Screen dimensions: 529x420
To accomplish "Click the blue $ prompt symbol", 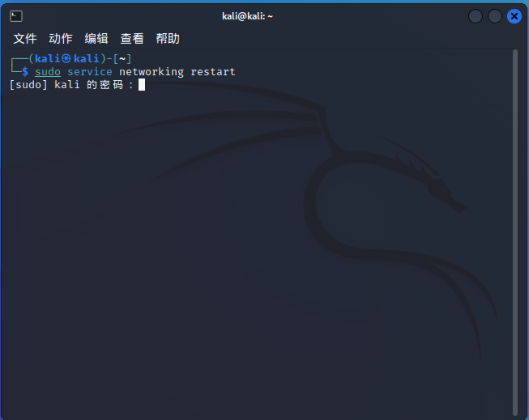I will [25, 71].
